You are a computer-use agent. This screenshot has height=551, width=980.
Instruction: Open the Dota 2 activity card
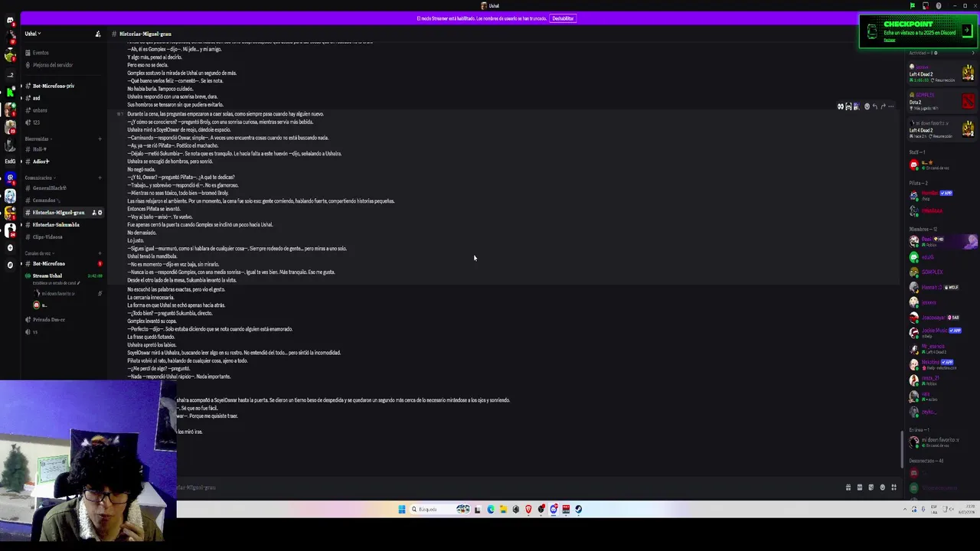tap(942, 102)
